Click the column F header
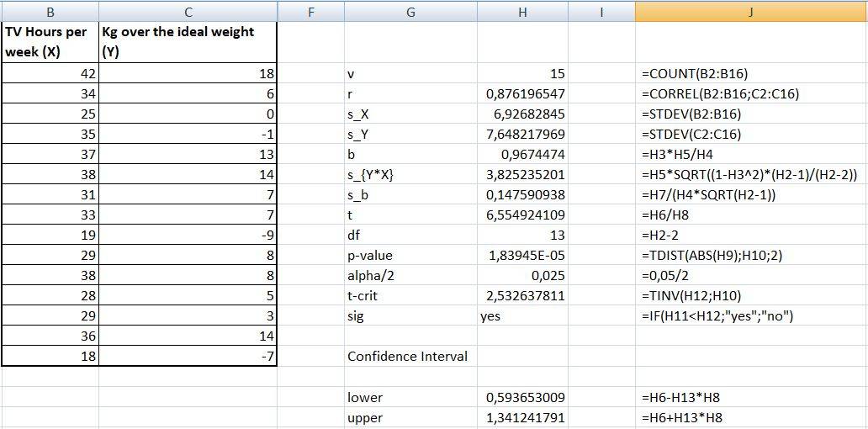Viewport: 868px width, 429px height. 310,12
